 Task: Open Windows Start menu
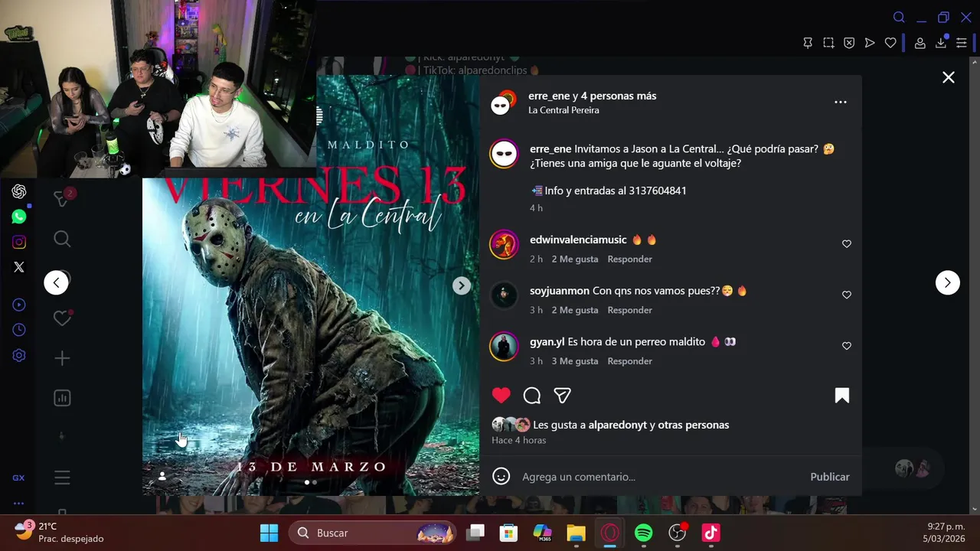click(269, 533)
